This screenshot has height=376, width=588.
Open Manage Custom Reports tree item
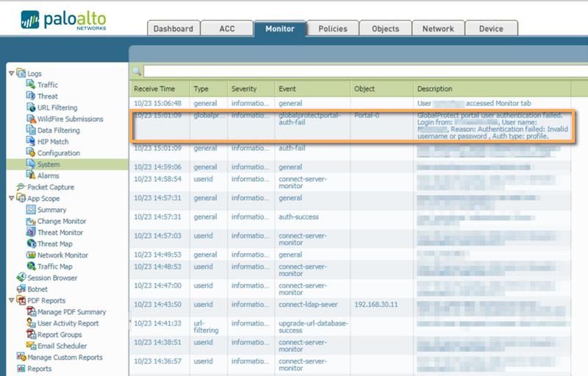pyautogui.click(x=65, y=358)
